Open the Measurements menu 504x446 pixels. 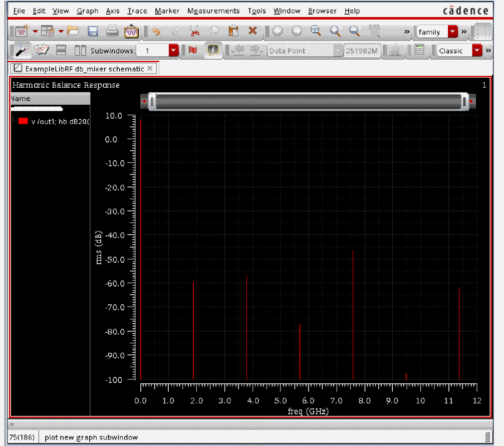point(213,11)
